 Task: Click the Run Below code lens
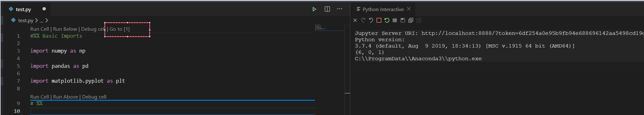(65, 29)
